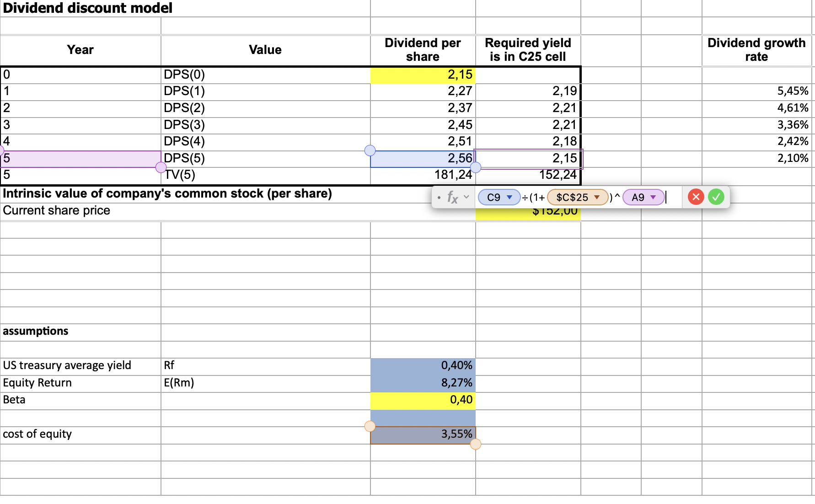Select the DPS(2) dividend 2,37 cell
The height and width of the screenshot is (504, 815).
423,108
